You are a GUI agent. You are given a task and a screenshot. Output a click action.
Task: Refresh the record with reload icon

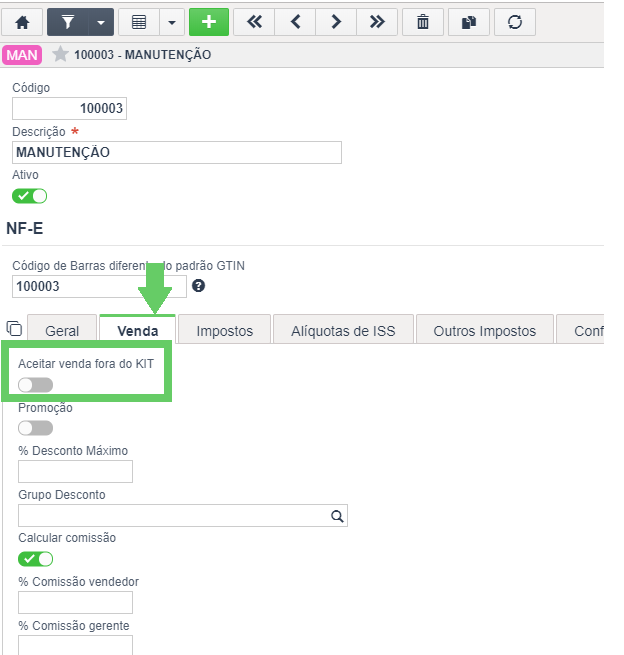515,22
